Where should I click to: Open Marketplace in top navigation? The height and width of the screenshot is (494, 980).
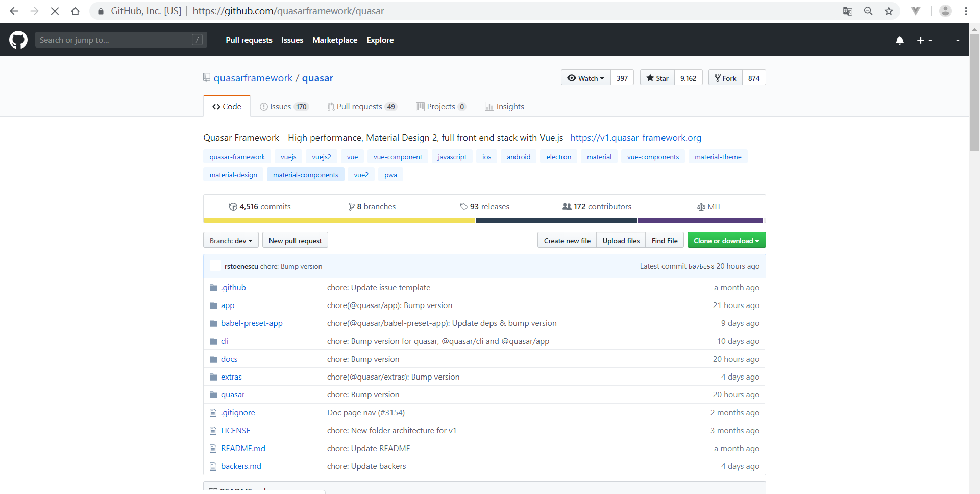pos(335,40)
